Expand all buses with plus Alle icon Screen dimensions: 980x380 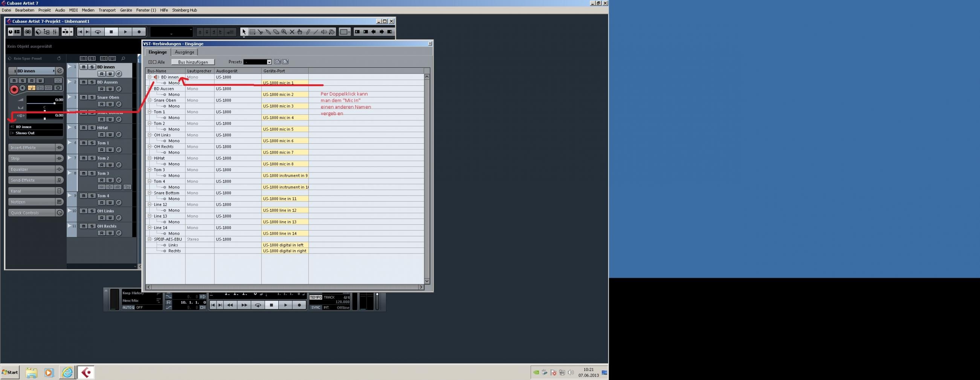pyautogui.click(x=150, y=62)
